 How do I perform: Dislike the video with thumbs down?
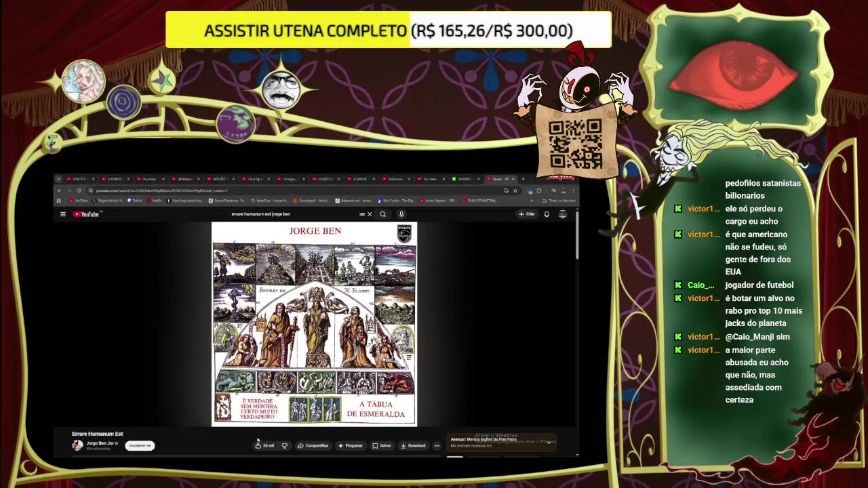pos(284,445)
